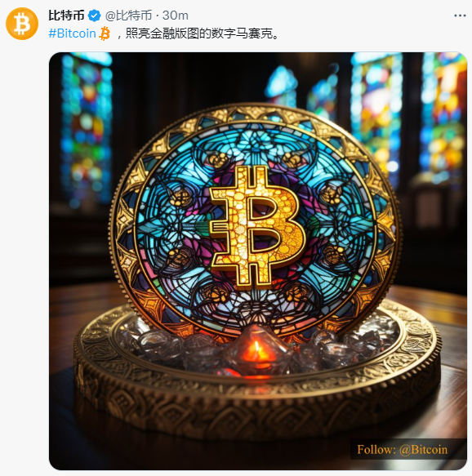Open the orange Bitcoin profile avatar

22,24
